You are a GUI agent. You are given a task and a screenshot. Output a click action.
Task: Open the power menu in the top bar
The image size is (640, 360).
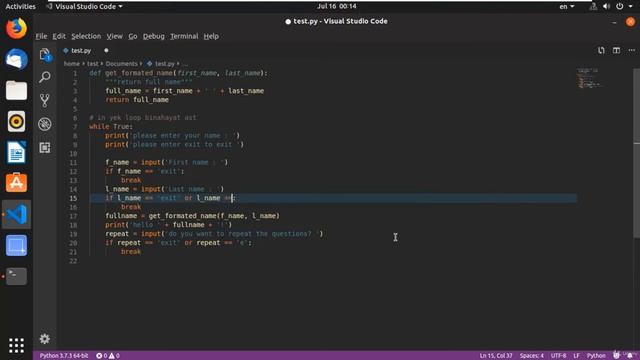point(620,6)
